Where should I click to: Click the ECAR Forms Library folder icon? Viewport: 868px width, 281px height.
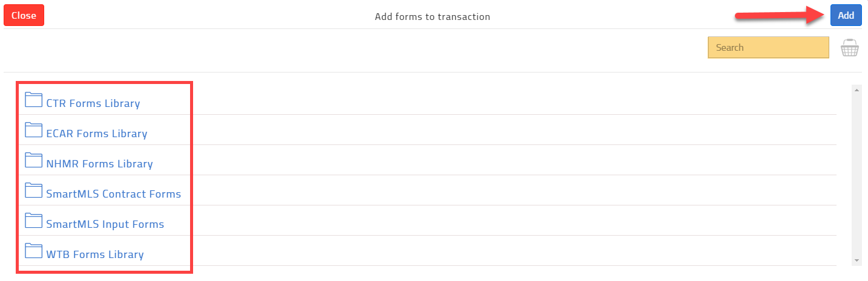[34, 130]
